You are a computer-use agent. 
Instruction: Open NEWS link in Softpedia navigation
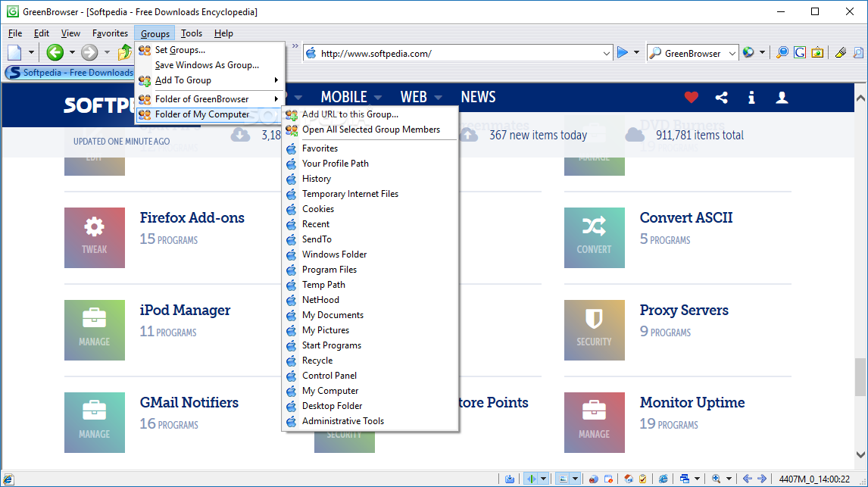click(x=478, y=97)
